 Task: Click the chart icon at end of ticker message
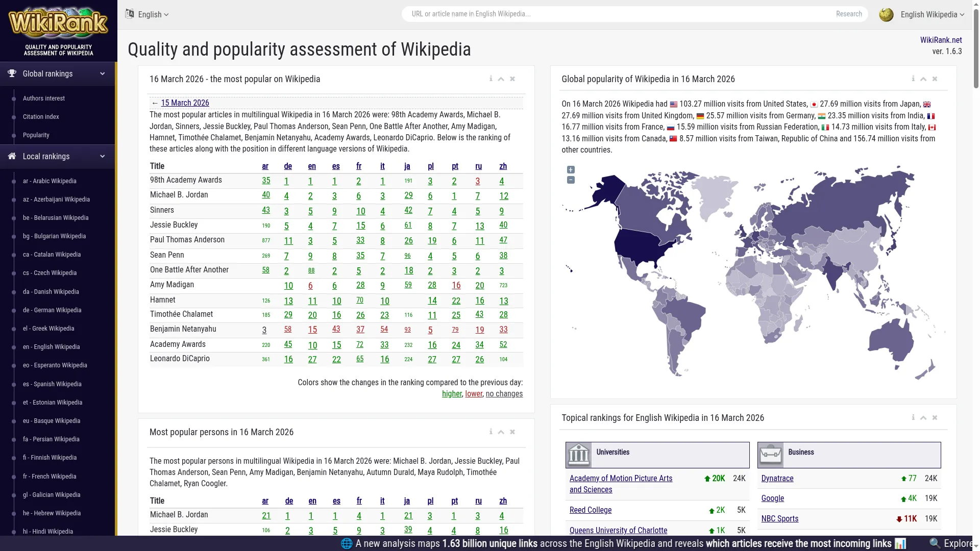[x=900, y=544]
